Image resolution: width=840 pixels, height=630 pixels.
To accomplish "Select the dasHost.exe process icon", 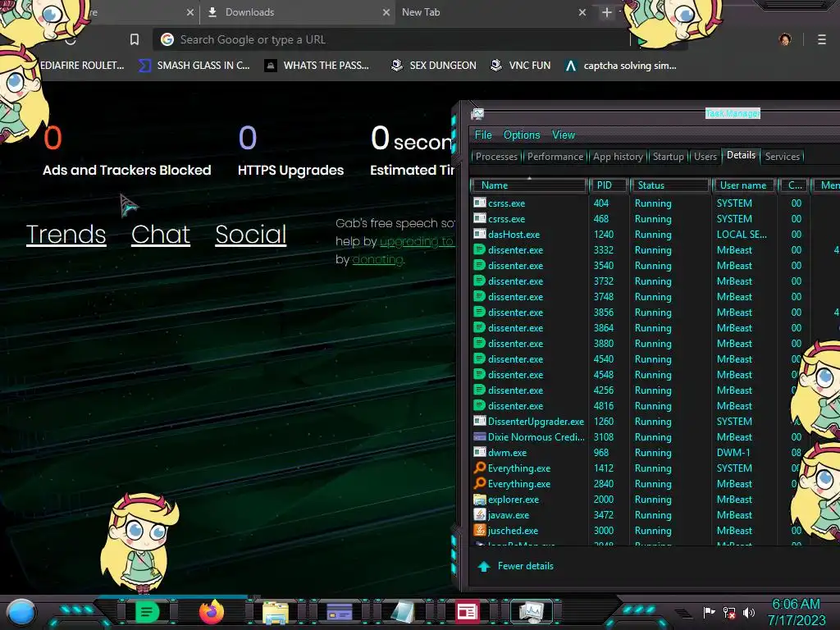I will (x=479, y=234).
